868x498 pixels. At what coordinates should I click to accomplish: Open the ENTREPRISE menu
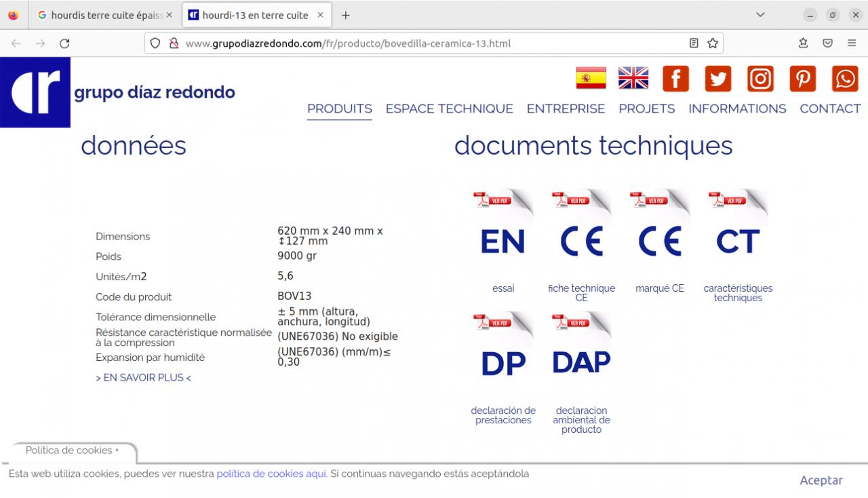pos(566,109)
